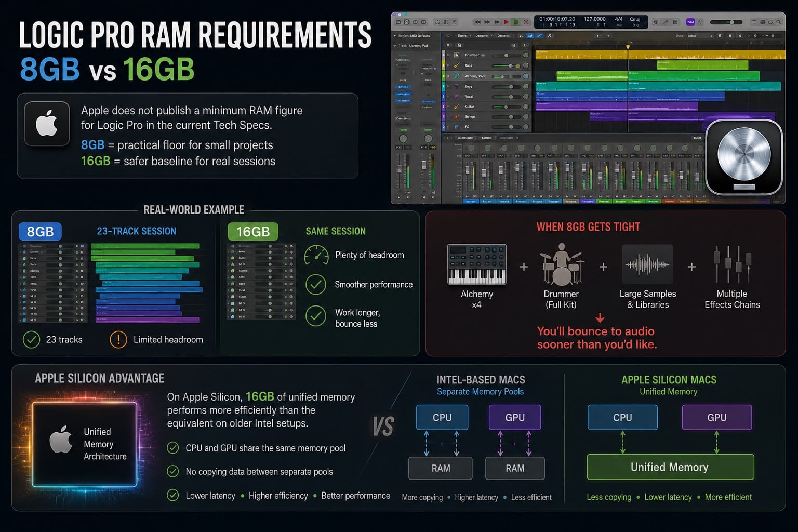The image size is (798, 532).
Task: Click the tuner icon right of LCD
Action: tap(656, 22)
